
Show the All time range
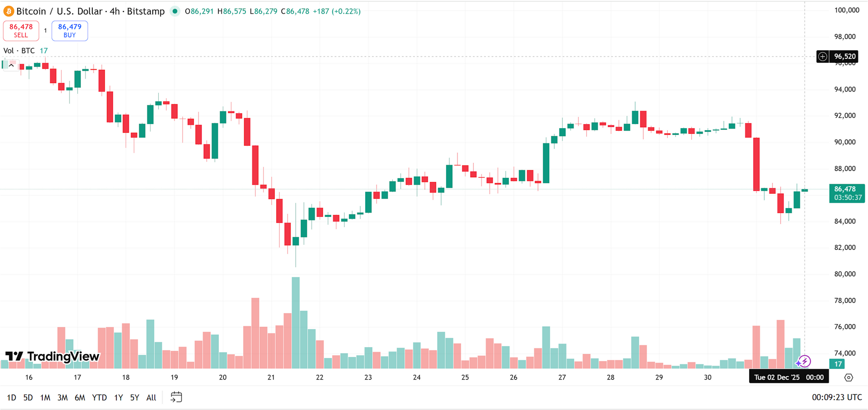151,397
